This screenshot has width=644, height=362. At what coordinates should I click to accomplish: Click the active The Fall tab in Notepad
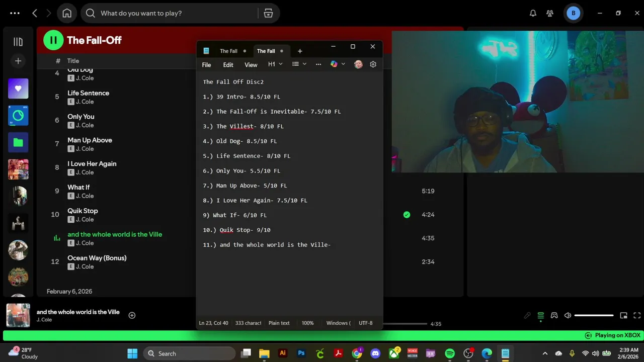(267, 51)
